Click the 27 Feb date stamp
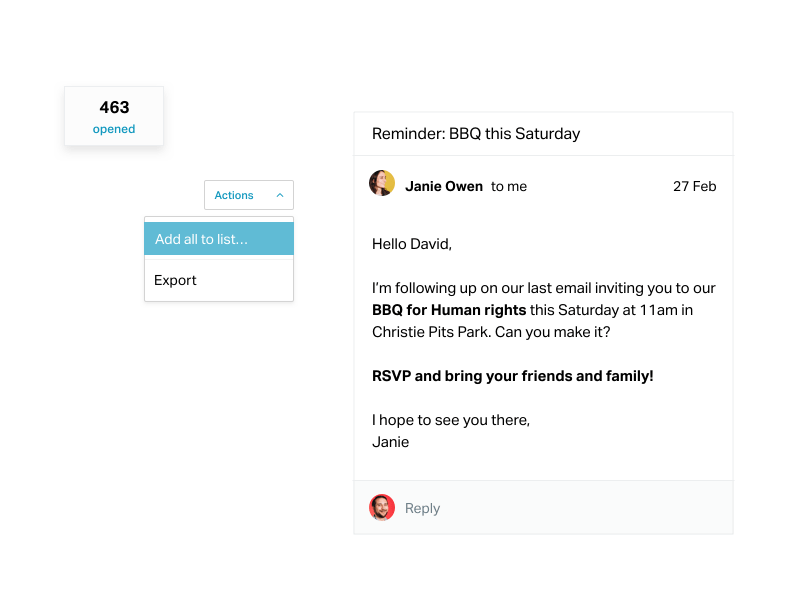The image size is (800, 600). pos(694,186)
